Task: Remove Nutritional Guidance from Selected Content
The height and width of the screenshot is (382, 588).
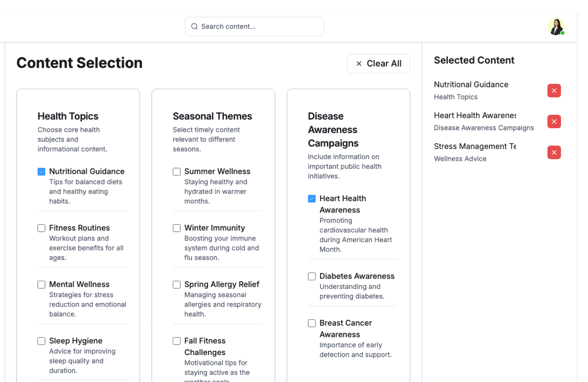Action: 554,91
